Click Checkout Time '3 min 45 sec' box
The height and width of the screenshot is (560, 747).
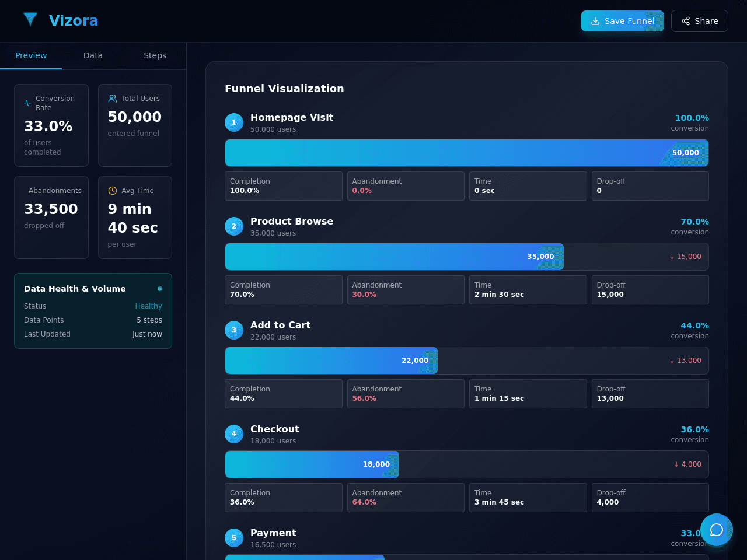click(x=528, y=498)
